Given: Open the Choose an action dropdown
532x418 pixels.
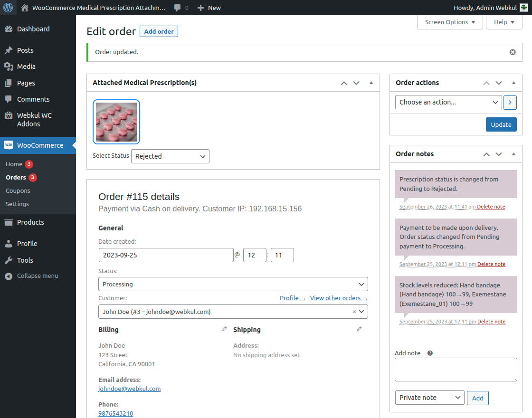Looking at the screenshot, I should [x=448, y=102].
